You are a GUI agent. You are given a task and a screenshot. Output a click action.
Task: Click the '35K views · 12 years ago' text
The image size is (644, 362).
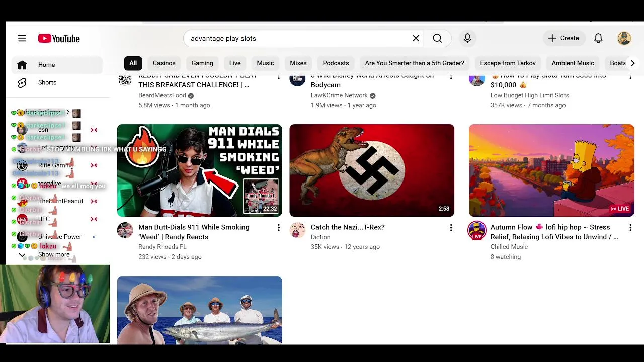[345, 247]
